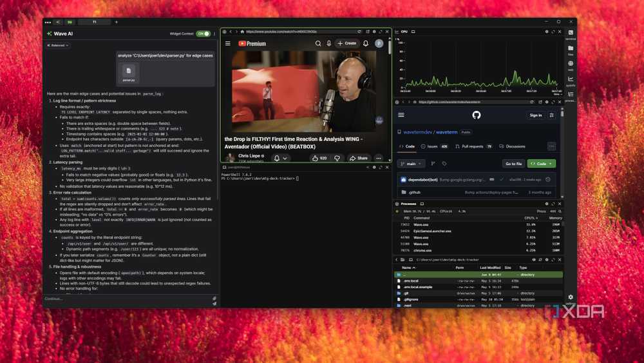Open YouTube search with magnifier icon
This screenshot has width=644, height=363.
point(318,43)
